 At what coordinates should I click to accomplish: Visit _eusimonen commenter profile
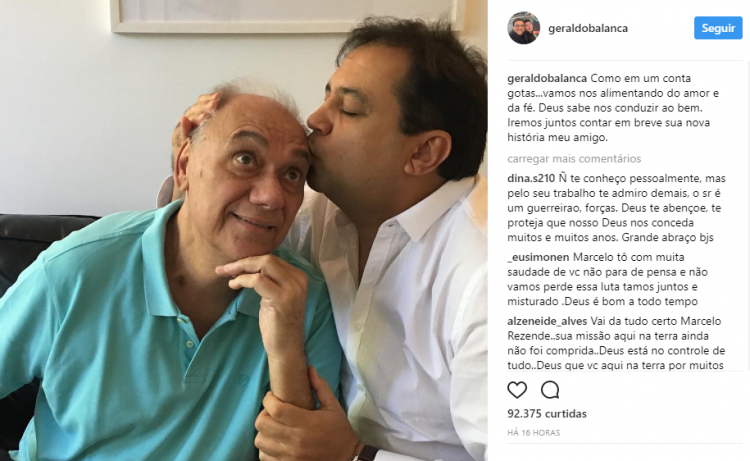click(x=538, y=257)
